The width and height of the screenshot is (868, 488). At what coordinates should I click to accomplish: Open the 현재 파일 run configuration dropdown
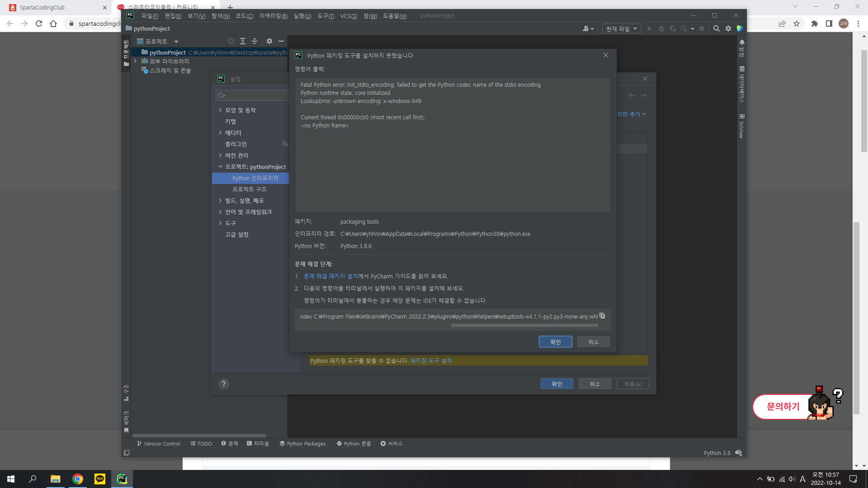622,28
